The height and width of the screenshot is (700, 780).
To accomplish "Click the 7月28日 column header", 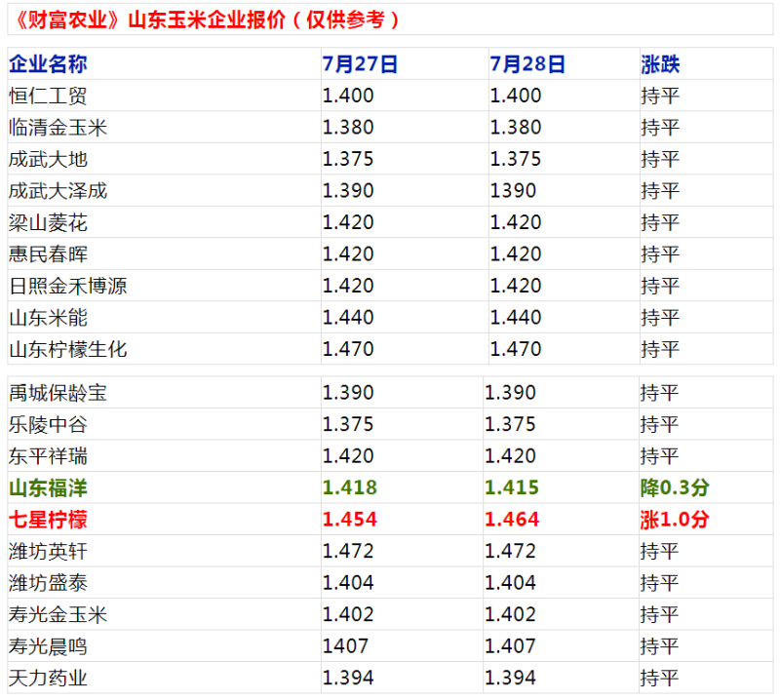I will pos(527,64).
